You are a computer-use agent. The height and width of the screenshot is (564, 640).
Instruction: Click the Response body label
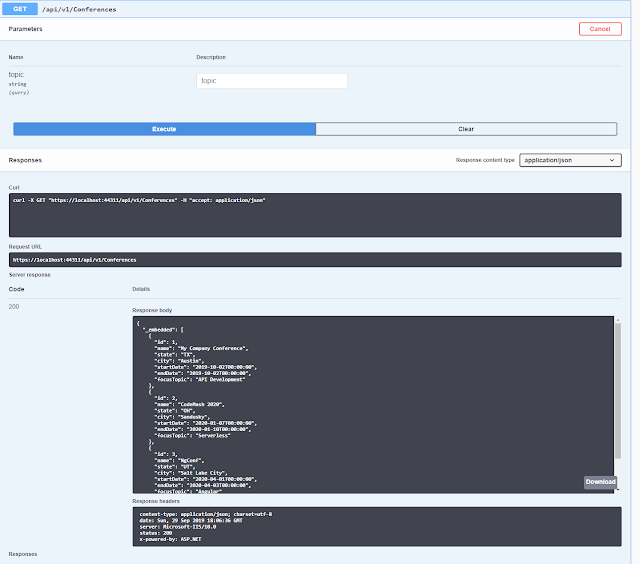click(x=152, y=310)
